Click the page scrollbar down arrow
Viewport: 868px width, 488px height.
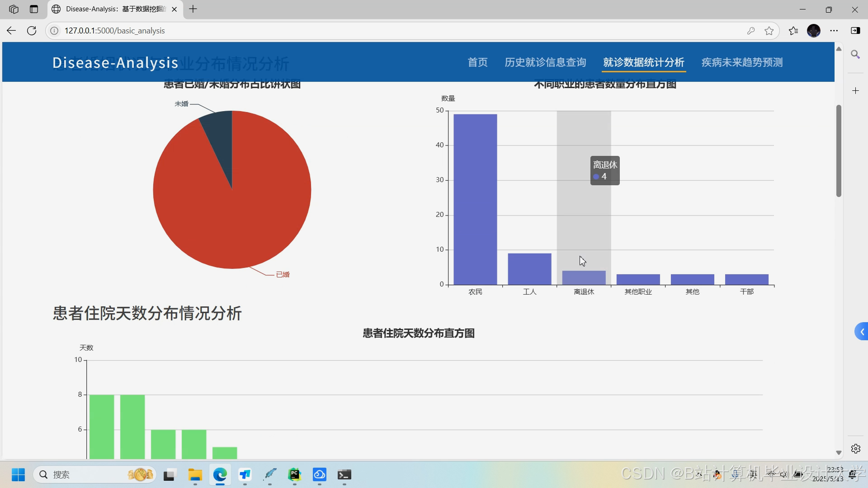pyautogui.click(x=839, y=452)
